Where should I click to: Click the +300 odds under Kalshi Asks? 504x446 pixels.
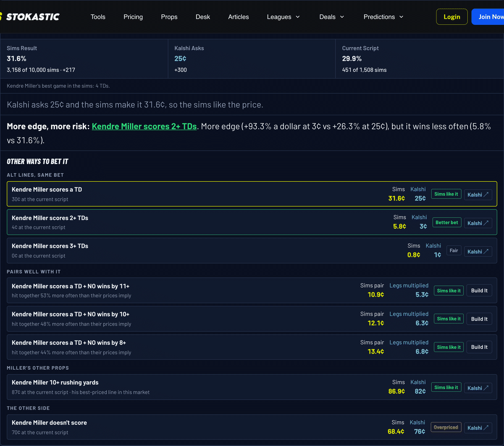(x=181, y=70)
